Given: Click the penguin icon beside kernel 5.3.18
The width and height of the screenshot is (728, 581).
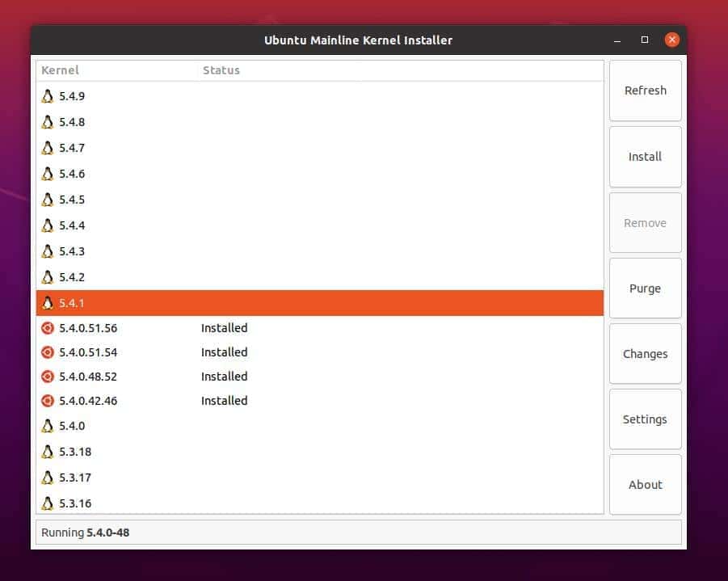Looking at the screenshot, I should pos(48,452).
